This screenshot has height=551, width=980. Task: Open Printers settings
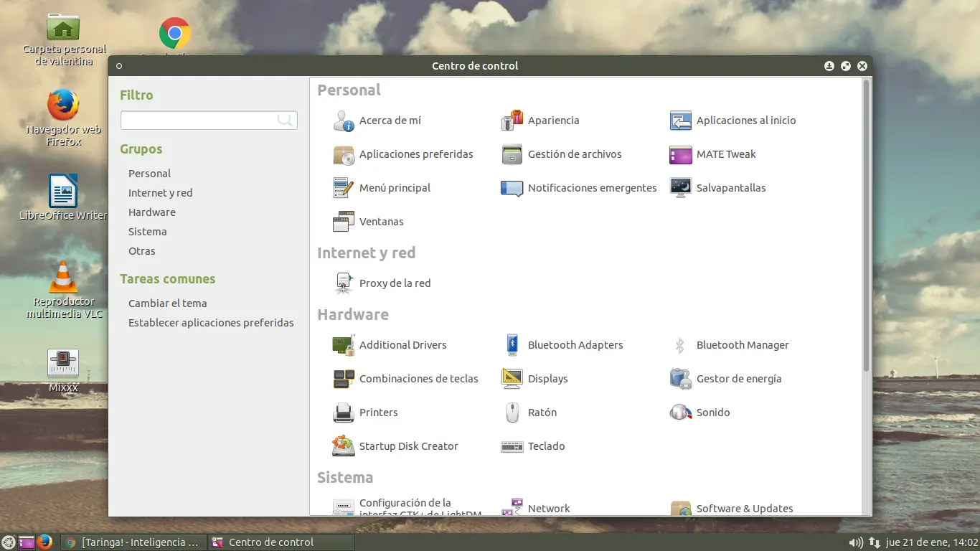365,413
